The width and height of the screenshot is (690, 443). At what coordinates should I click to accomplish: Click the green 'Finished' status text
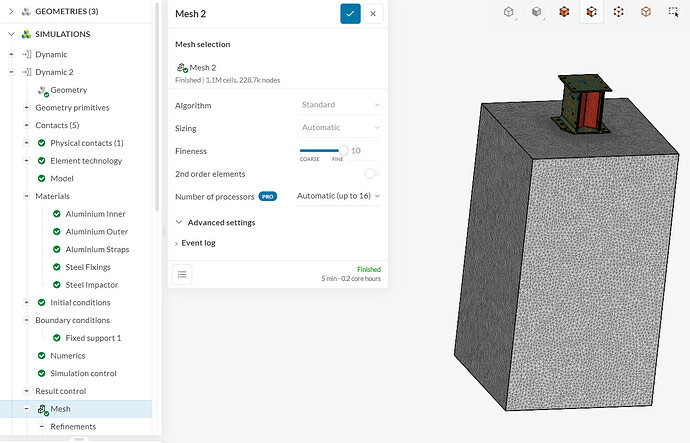click(369, 269)
